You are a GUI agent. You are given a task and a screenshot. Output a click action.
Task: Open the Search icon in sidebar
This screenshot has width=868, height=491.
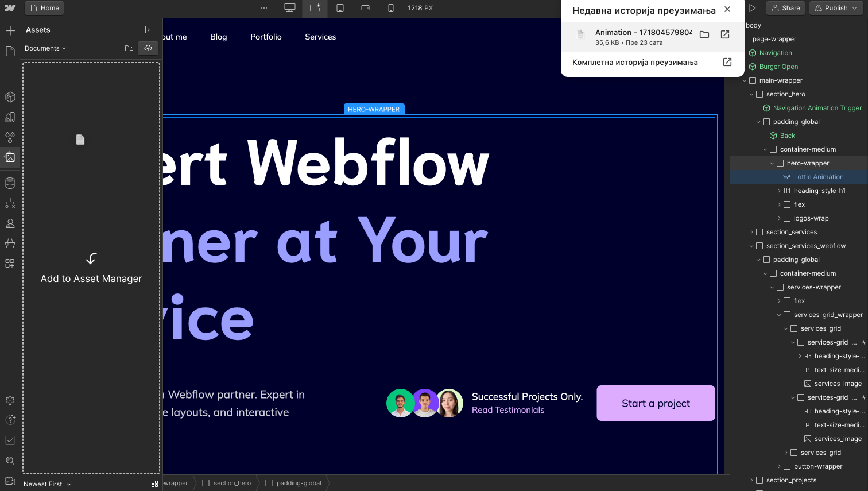[10, 461]
